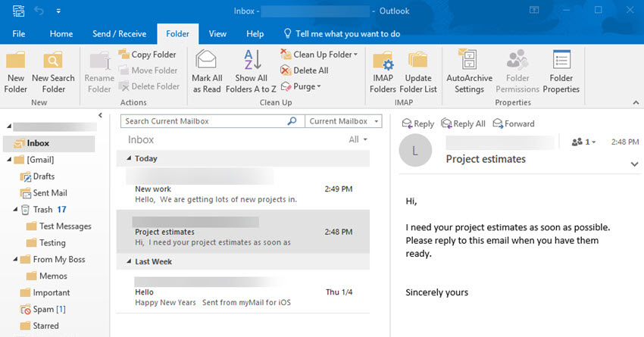Viewport: 644px width, 337px height.
Task: Open the Spam folder
Action: (x=42, y=309)
